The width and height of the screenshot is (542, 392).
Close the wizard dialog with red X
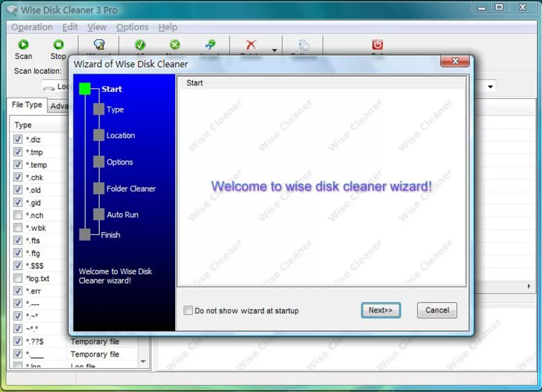(455, 61)
